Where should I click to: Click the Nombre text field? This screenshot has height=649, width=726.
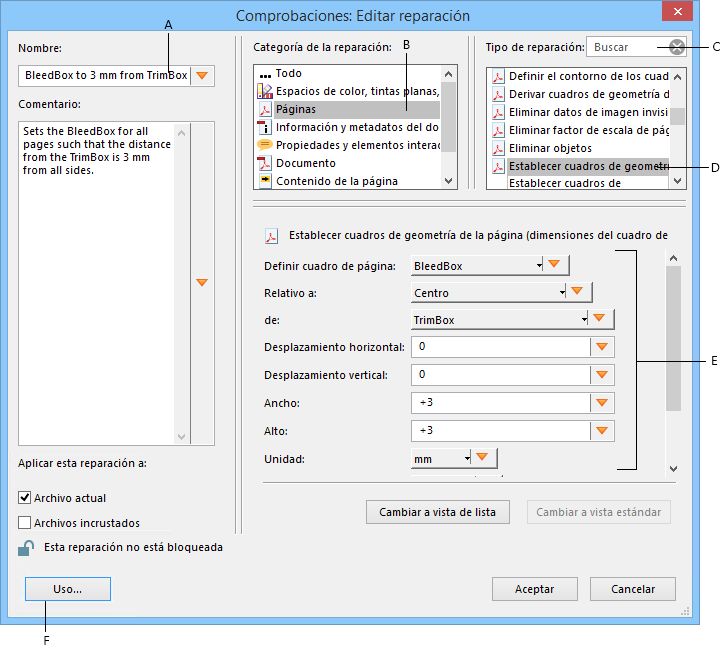105,75
